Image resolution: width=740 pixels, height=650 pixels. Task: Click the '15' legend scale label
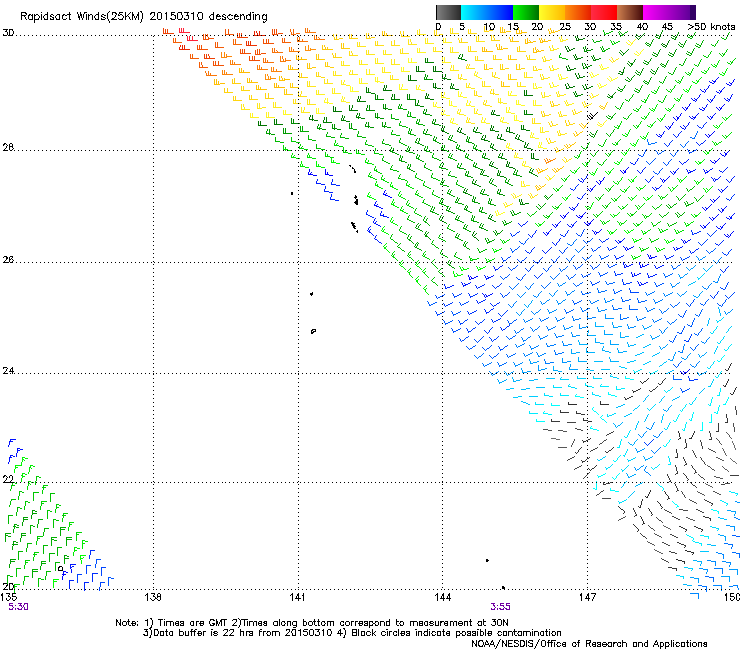[513, 26]
